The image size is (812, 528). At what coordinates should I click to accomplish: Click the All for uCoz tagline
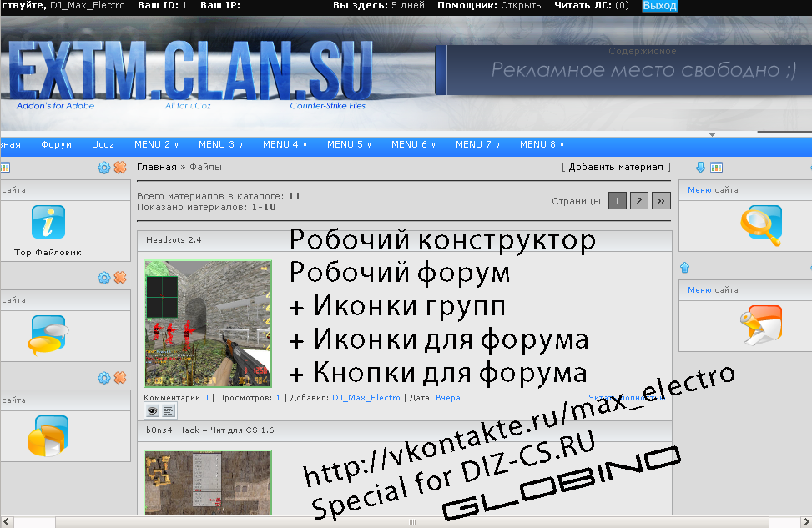pos(188,106)
